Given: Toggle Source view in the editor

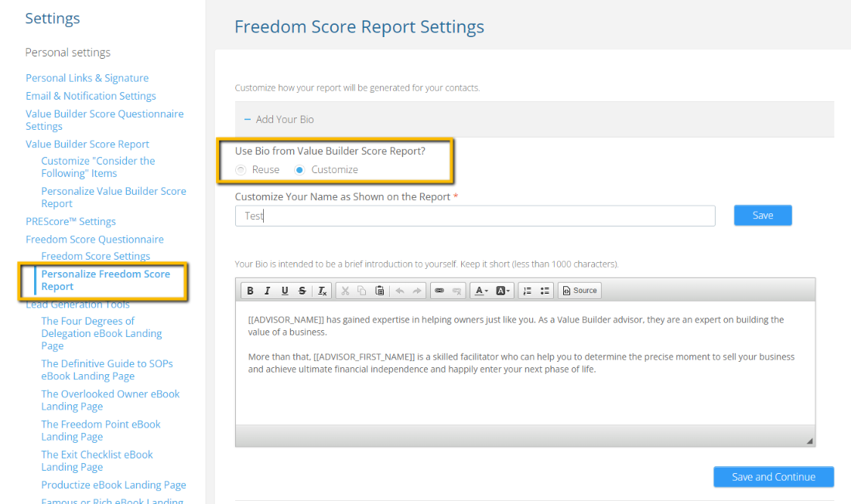Looking at the screenshot, I should coord(579,291).
